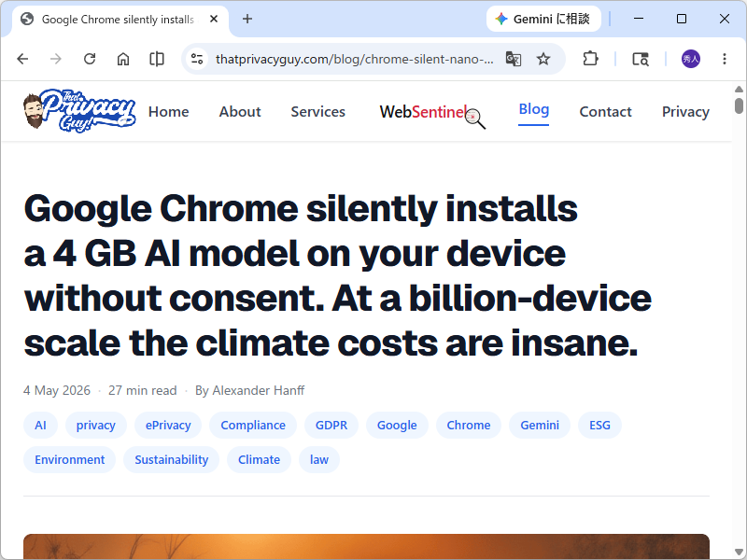Toggle the split view icon

pyautogui.click(x=157, y=59)
